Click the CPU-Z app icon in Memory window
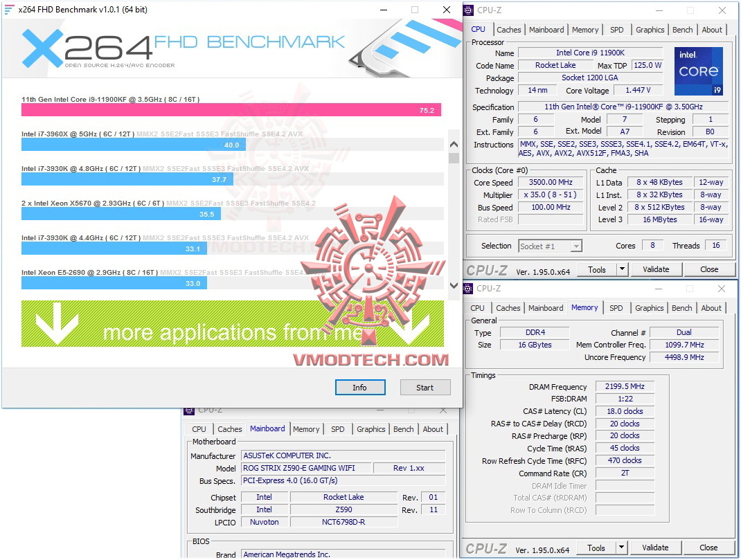Viewport: 741px width, 560px height. click(468, 289)
